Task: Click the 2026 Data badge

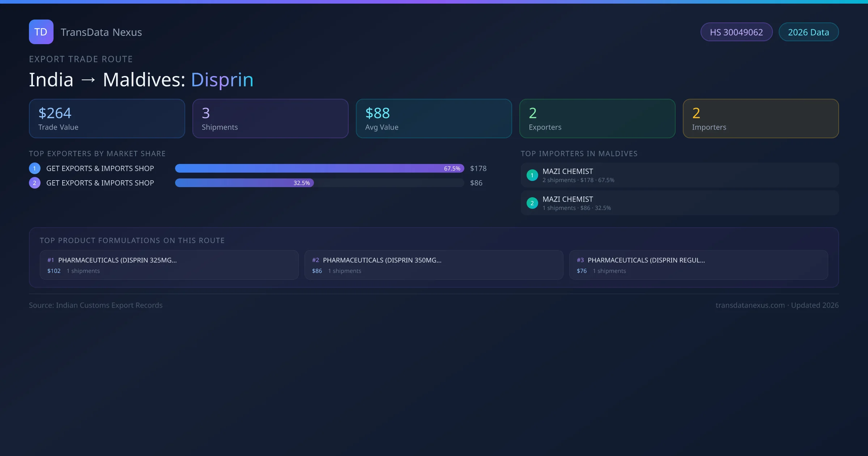Action: pyautogui.click(x=808, y=32)
